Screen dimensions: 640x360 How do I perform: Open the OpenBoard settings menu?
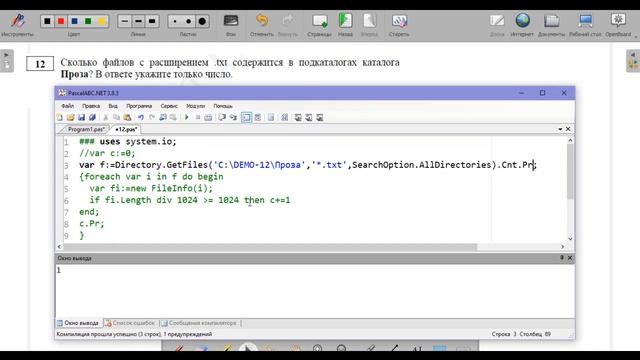tap(618, 20)
